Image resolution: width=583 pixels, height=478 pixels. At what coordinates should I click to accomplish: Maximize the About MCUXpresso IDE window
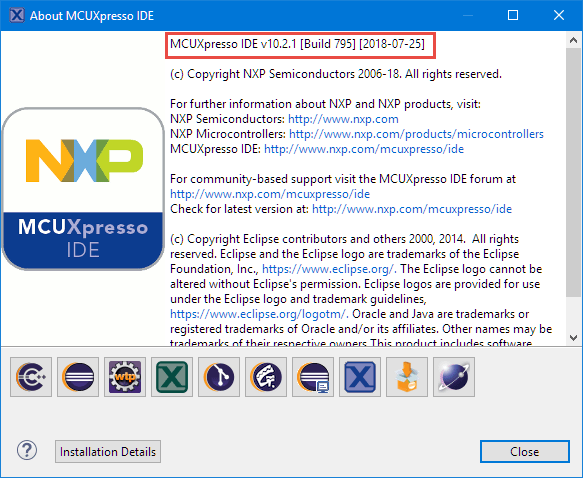(513, 15)
